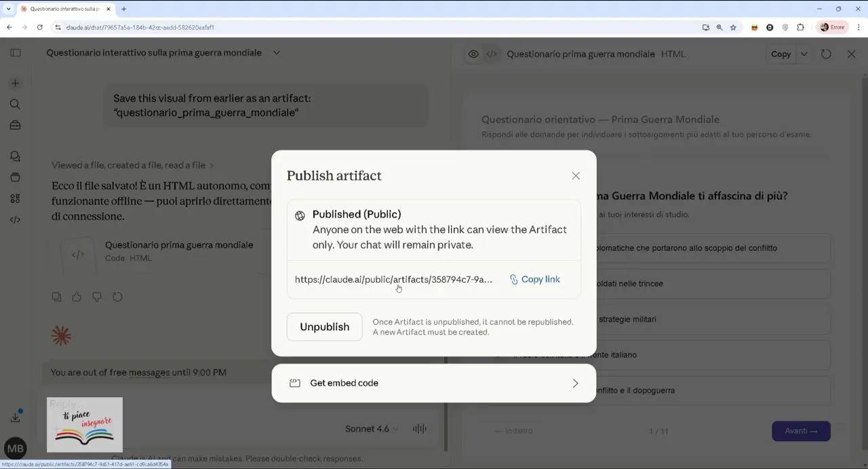This screenshot has height=469, width=868.
Task: Open chats bubble icon in sidebar
Action: (x=15, y=157)
